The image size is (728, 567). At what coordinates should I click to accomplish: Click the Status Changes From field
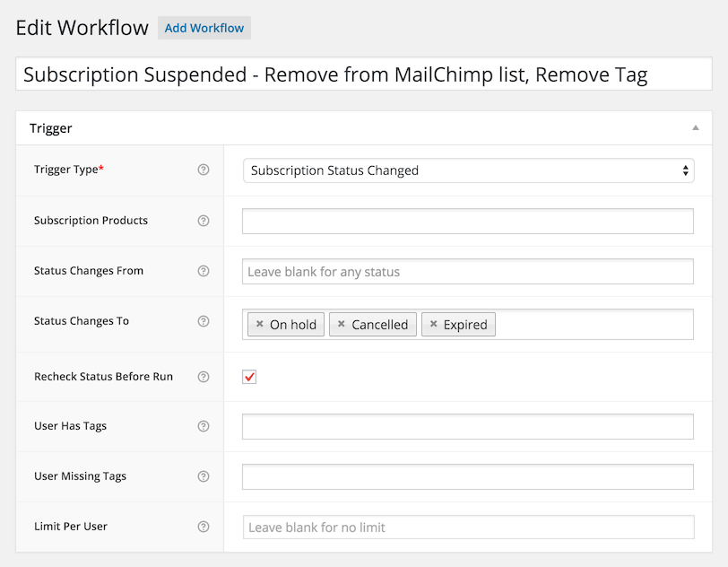(467, 271)
